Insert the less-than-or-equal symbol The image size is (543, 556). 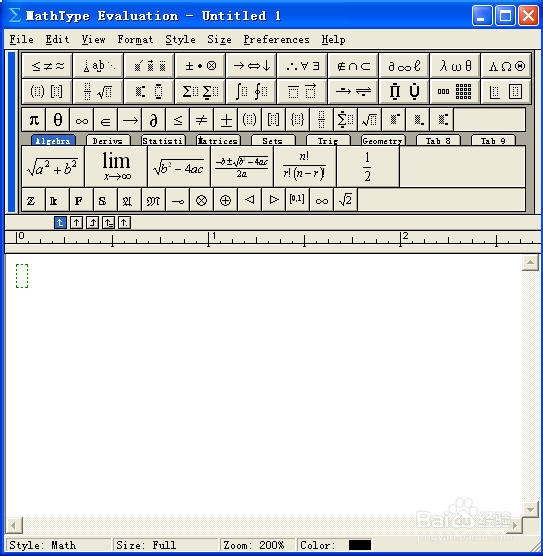[x=178, y=120]
